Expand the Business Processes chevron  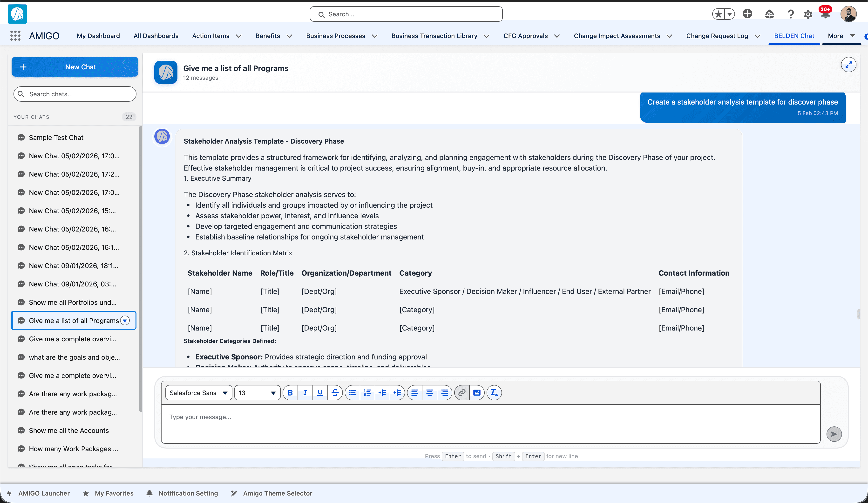click(x=375, y=36)
